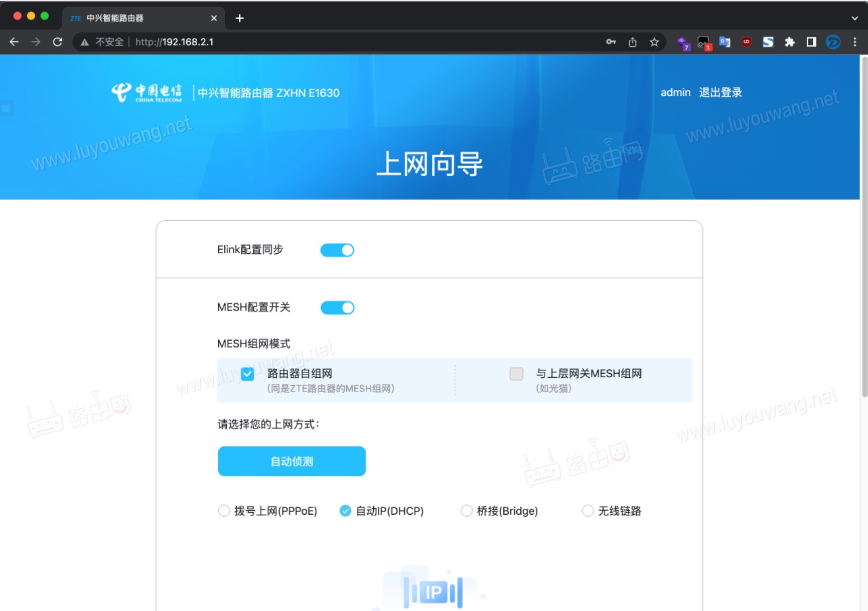Select the 拨号上网(PPPoE) radio option
Screen dimensions: 868x611
(224, 511)
